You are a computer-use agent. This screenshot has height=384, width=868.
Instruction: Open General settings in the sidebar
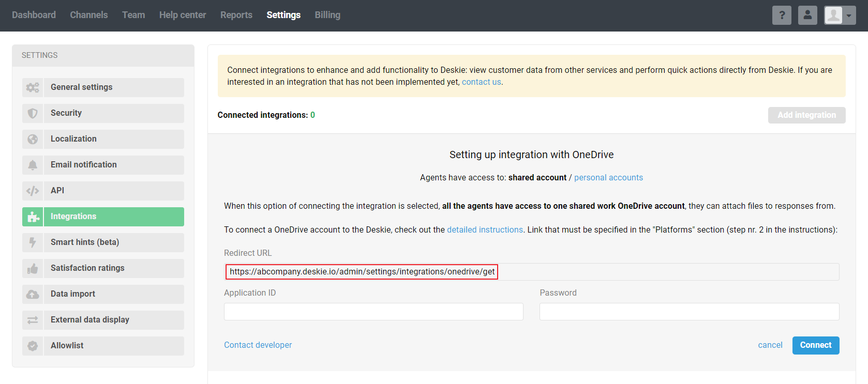(x=103, y=87)
